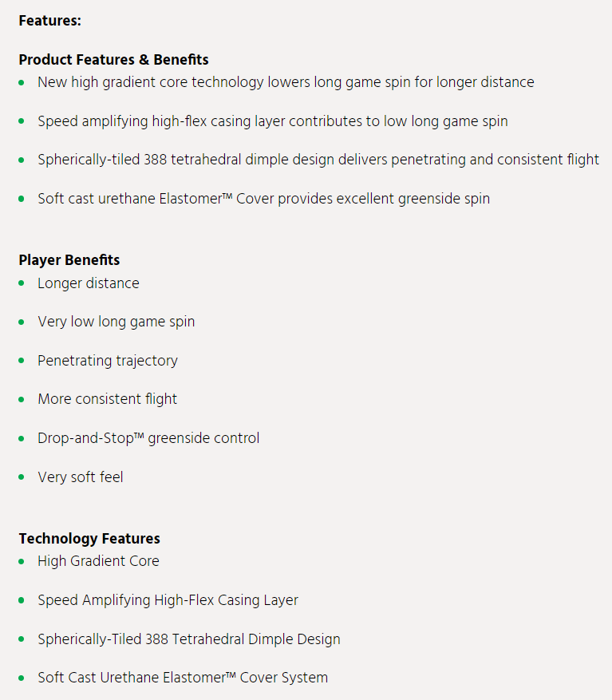Viewport: 612px width, 700px height.
Task: Click the Very low long game spin item
Action: tap(116, 322)
